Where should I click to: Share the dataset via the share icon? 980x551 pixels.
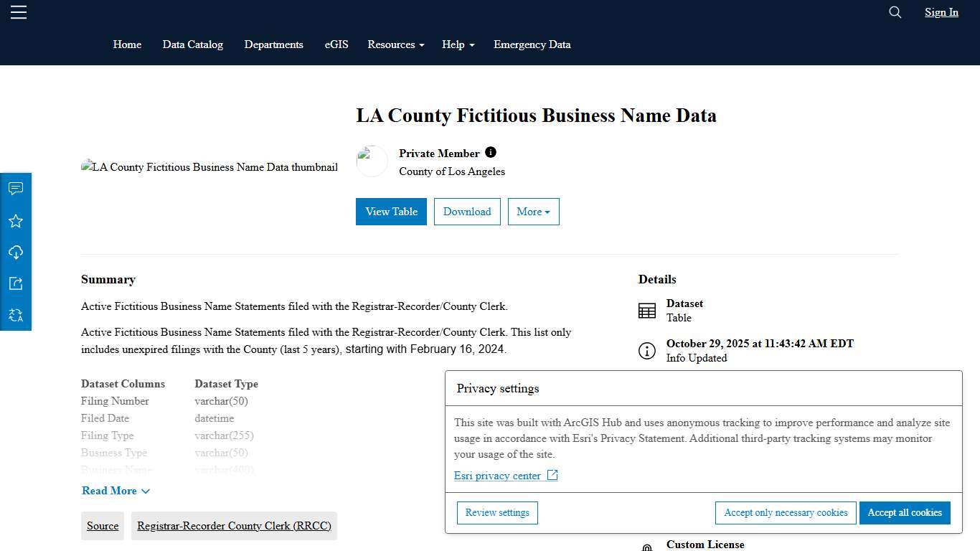click(15, 283)
